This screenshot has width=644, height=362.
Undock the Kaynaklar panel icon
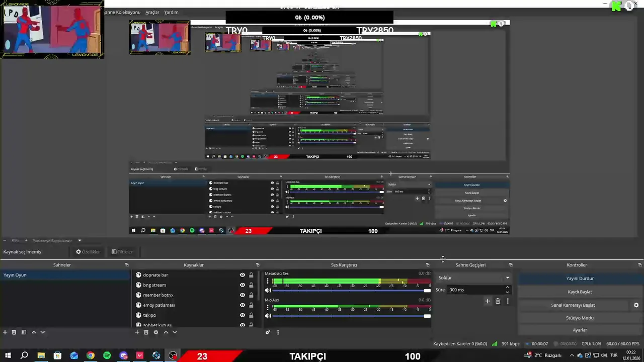pos(258,265)
